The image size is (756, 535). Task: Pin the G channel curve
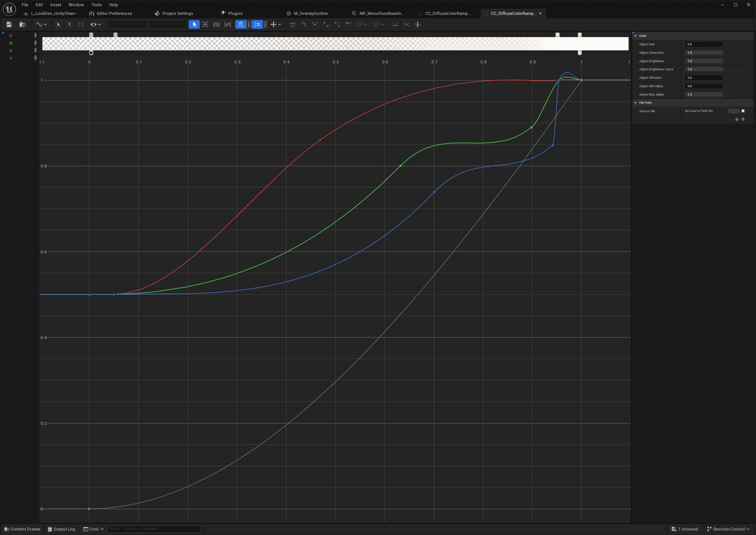tap(36, 43)
